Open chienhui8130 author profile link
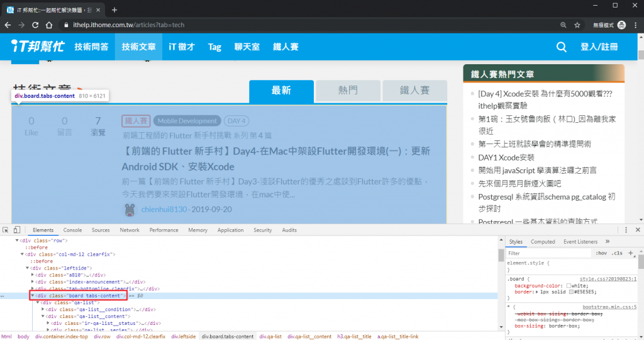 point(164,209)
